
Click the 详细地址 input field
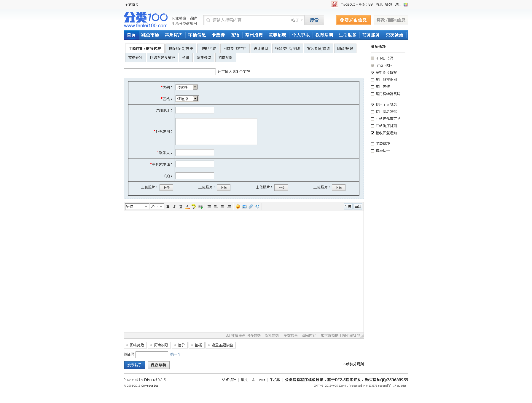click(x=195, y=110)
